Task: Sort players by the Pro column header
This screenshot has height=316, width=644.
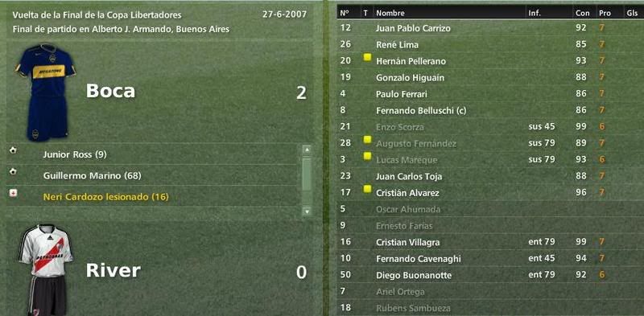Action: 605,13
